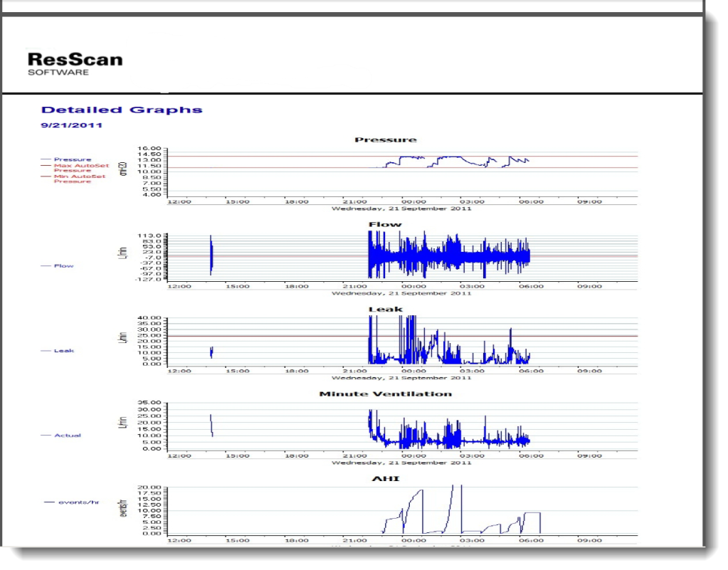Click the Flow graph title
The image size is (728, 570).
click(385, 224)
